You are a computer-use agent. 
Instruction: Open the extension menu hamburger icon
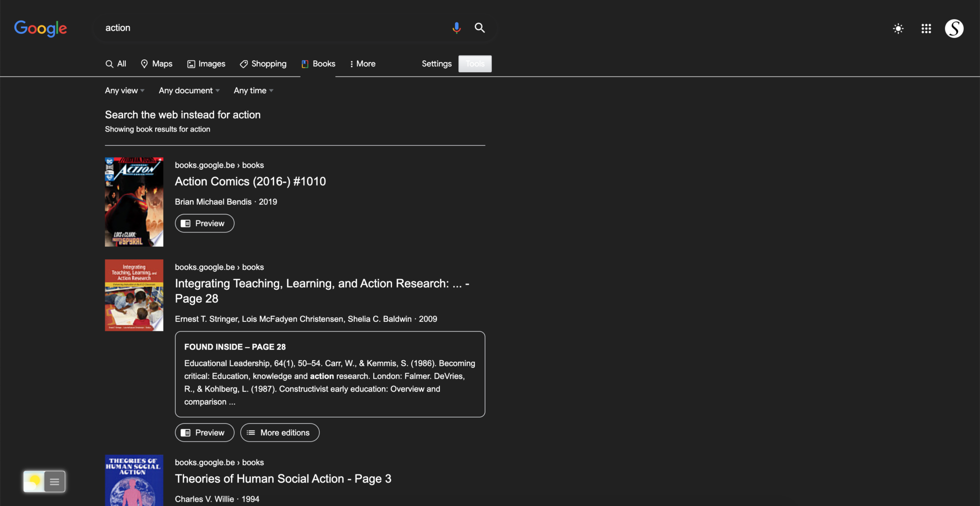coord(55,482)
